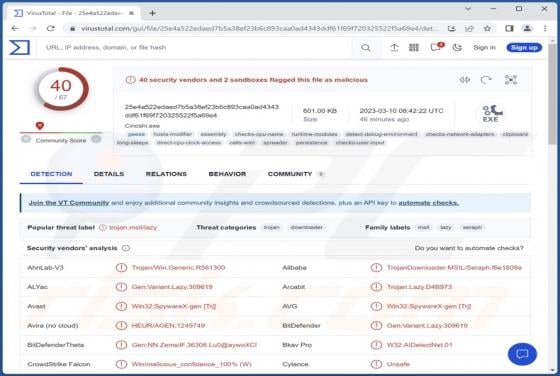The height and width of the screenshot is (376, 560).
Task: Click the spreader tag
Action: pos(275,142)
